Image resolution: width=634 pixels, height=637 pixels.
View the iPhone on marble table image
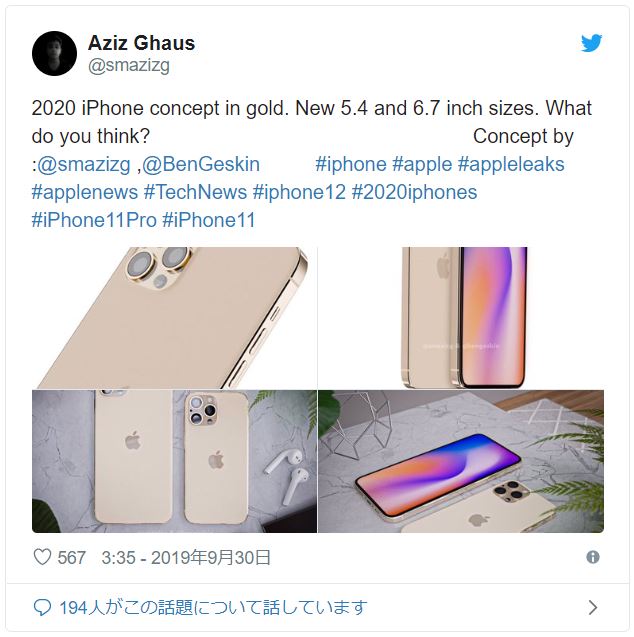click(x=461, y=461)
